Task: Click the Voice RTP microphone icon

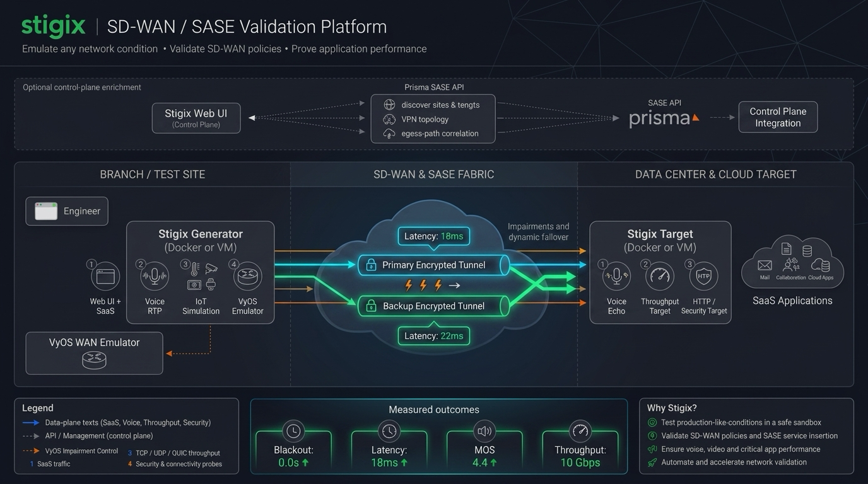Action: [x=155, y=276]
